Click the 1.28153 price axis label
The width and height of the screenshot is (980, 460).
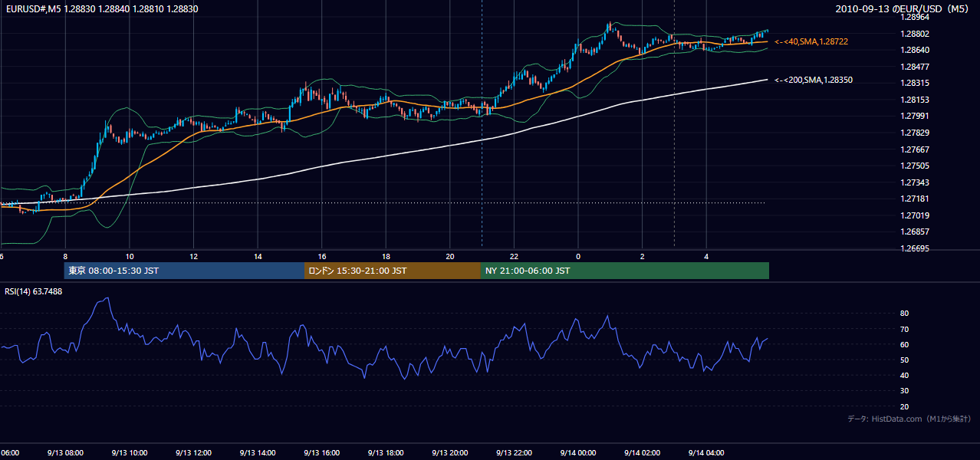(914, 100)
